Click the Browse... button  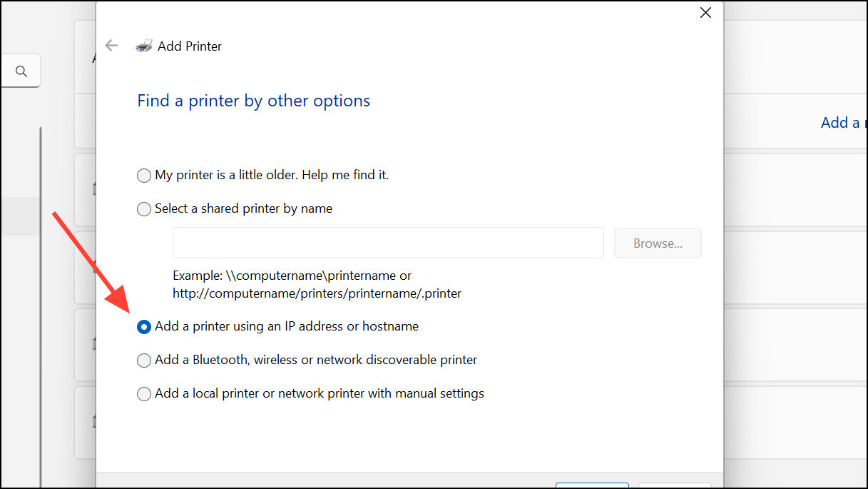pyautogui.click(x=657, y=243)
